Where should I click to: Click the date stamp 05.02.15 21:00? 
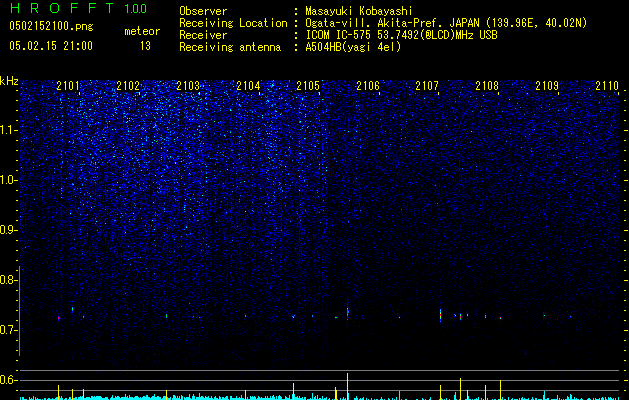[51, 46]
